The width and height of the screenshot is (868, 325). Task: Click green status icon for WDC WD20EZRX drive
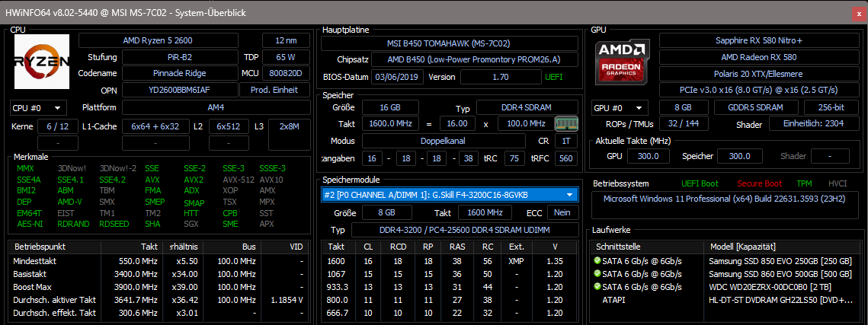point(597,288)
